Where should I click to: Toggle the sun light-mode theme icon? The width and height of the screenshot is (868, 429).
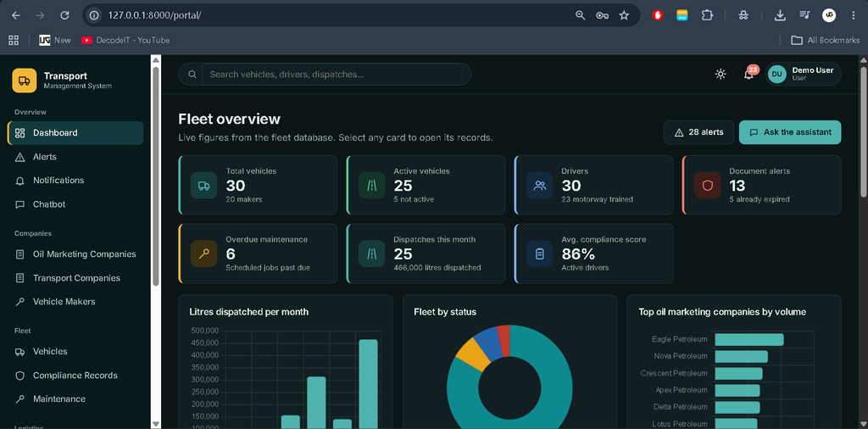coord(721,74)
